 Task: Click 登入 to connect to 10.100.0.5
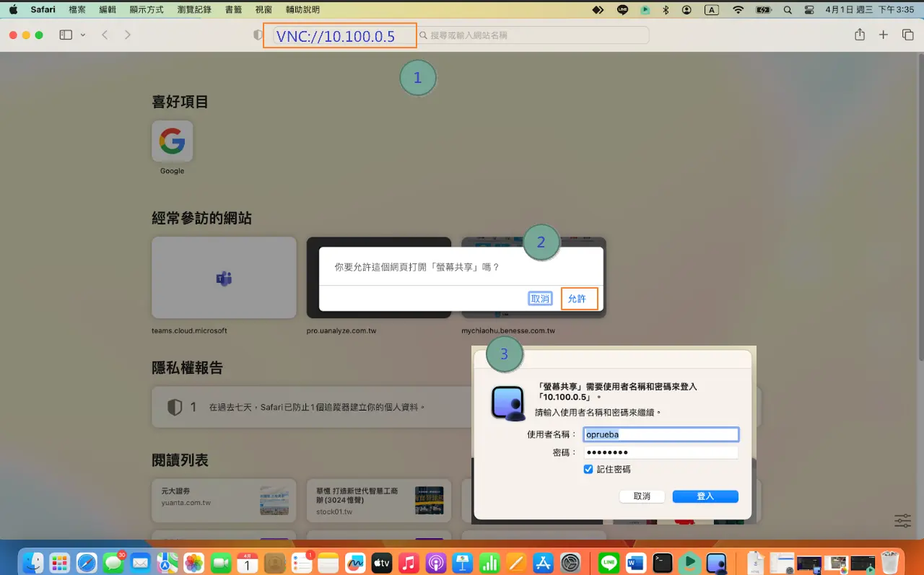click(705, 496)
